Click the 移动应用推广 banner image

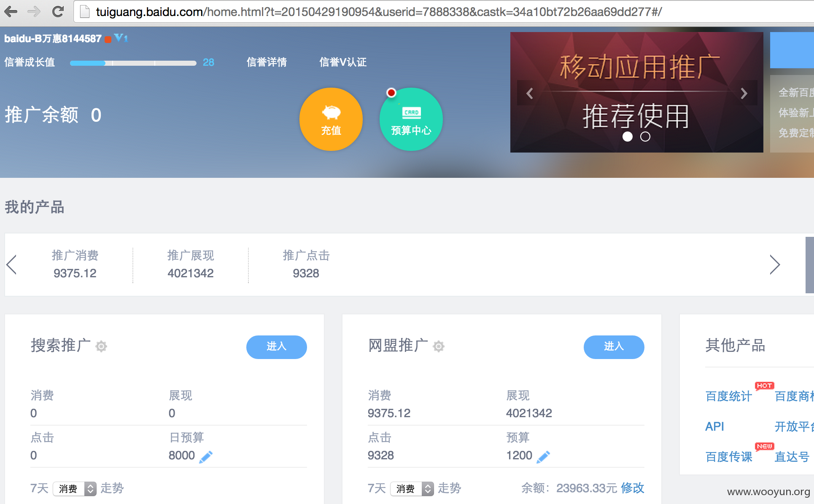coord(637,92)
